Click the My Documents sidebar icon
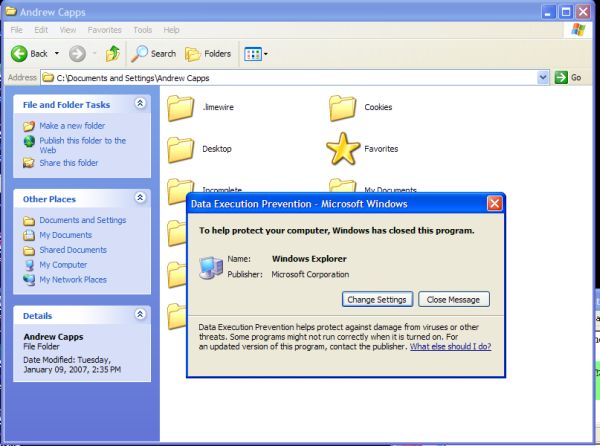 (29, 235)
